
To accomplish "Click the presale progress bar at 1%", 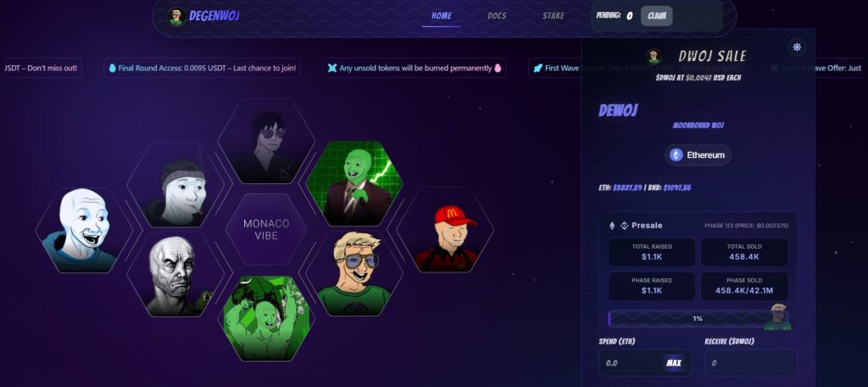I will [x=698, y=319].
